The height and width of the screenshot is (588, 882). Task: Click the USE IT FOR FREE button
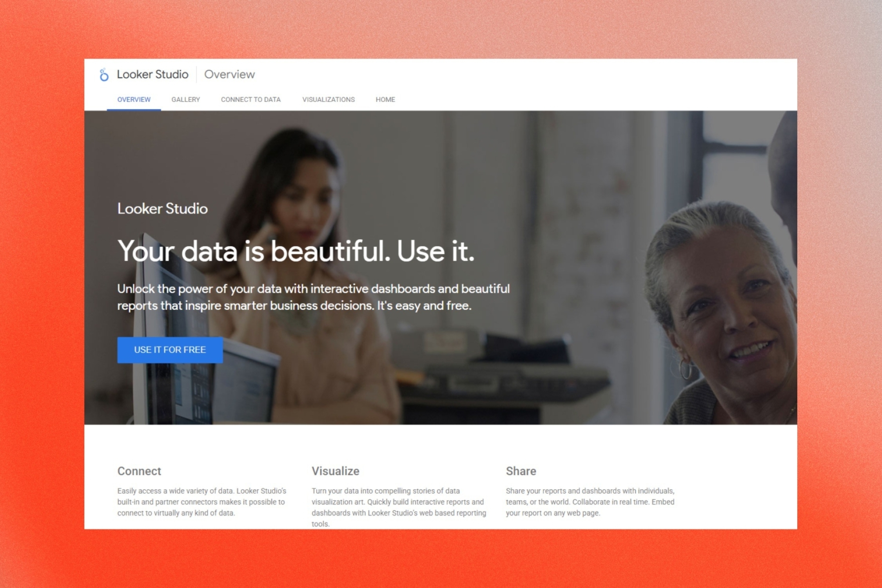170,350
